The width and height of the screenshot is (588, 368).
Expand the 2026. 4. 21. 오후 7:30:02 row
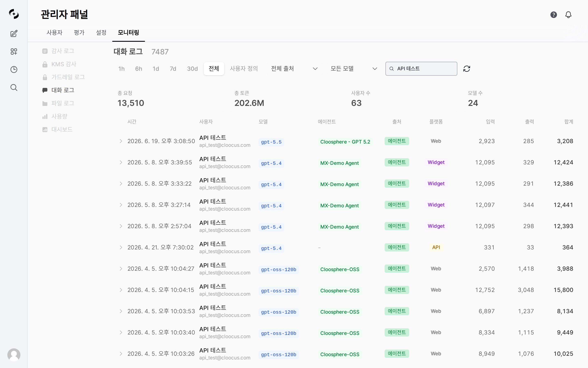[x=121, y=247]
